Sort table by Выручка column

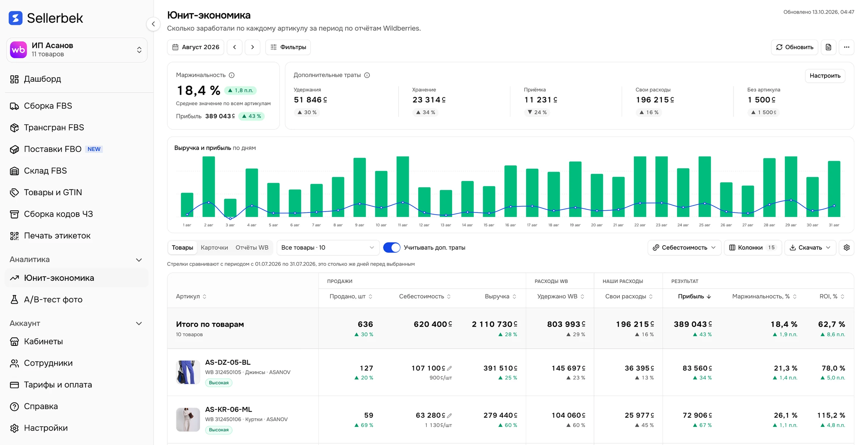point(501,296)
